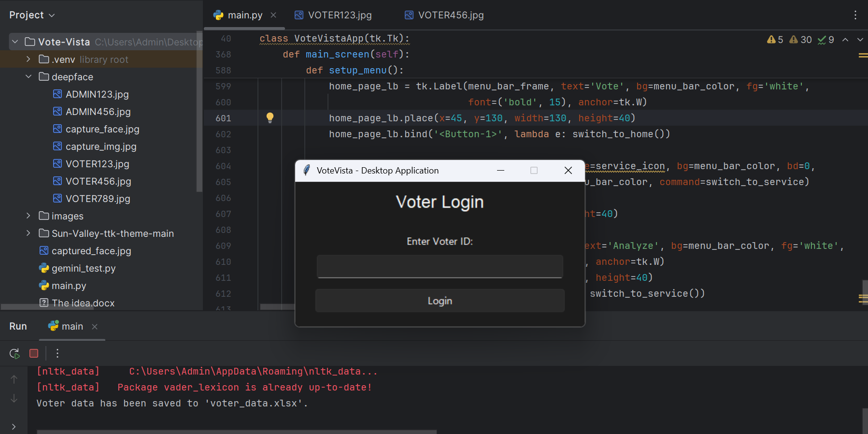
Task: Click the VoteVista window feather icon
Action: [306, 170]
